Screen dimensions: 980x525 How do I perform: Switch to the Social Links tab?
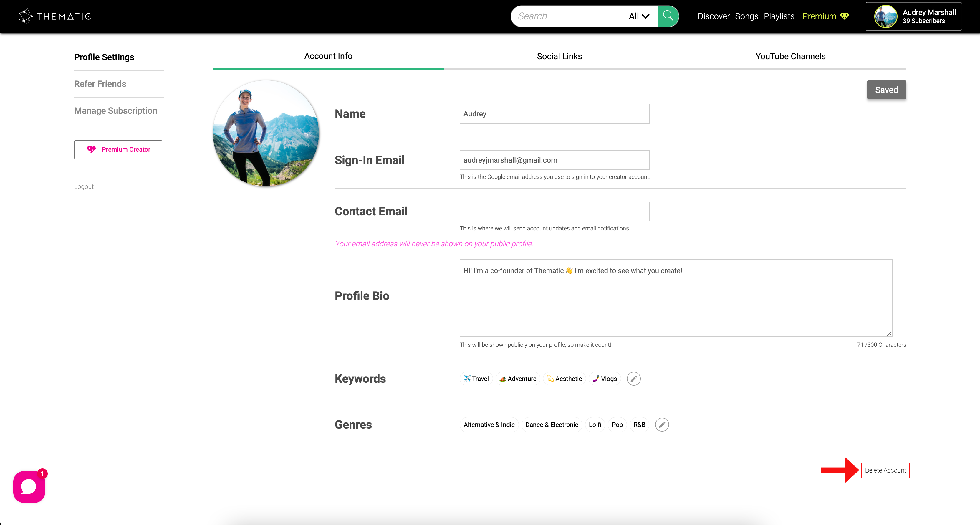click(x=559, y=56)
